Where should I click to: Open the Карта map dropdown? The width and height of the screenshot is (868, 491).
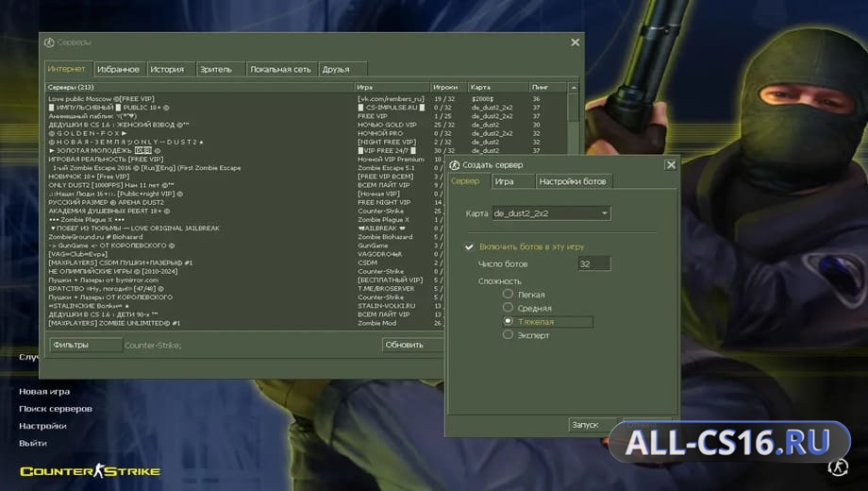pos(551,213)
